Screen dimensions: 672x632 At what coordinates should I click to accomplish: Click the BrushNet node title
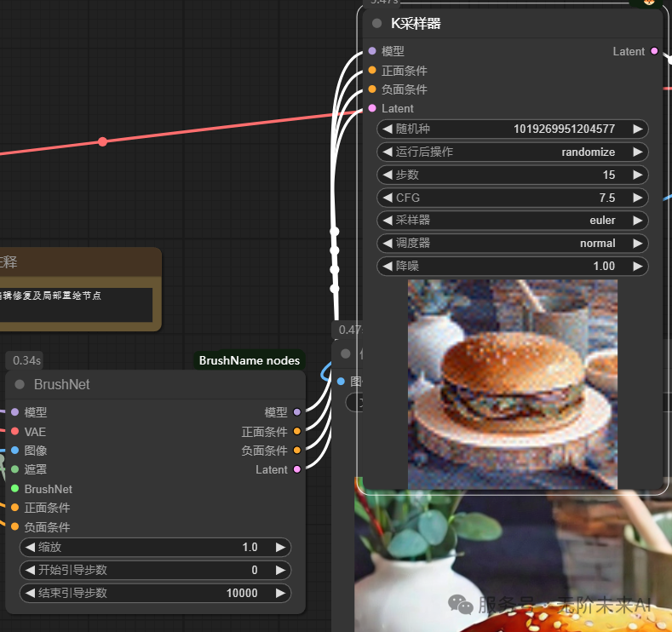click(x=61, y=384)
